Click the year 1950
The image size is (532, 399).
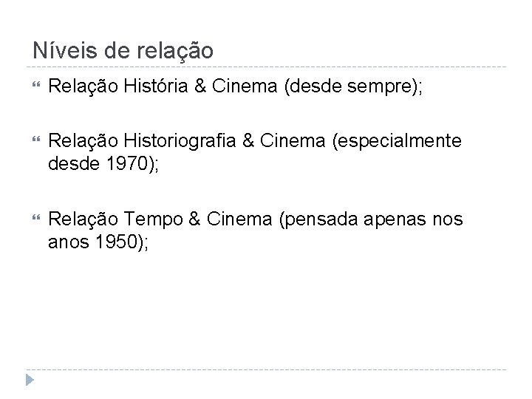coord(116,242)
